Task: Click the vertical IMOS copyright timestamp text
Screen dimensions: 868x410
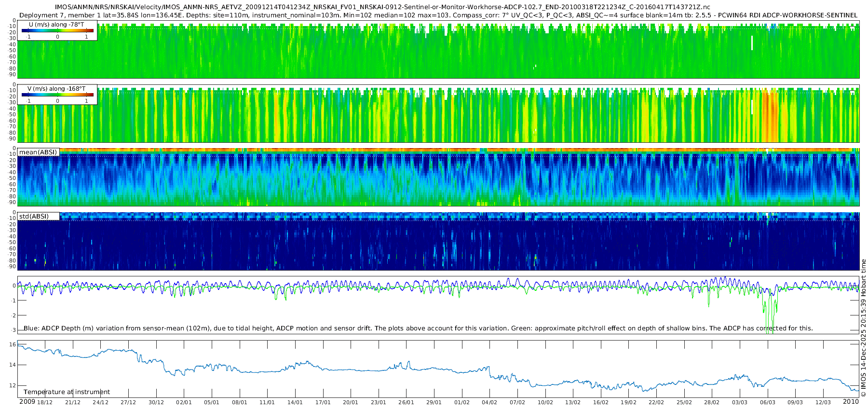Action: (863, 328)
